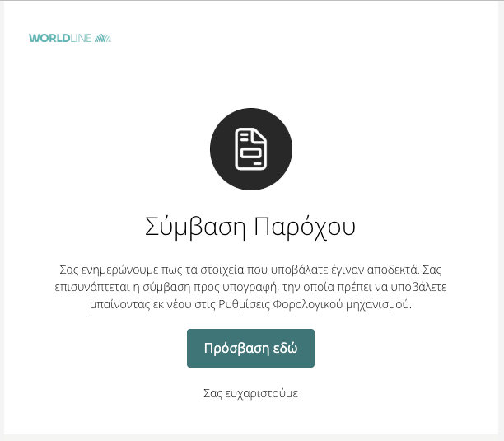Screen dimensions: 504x441
Task: Click the "Σας ευχαριστούμε" closing text
Action: (250, 393)
